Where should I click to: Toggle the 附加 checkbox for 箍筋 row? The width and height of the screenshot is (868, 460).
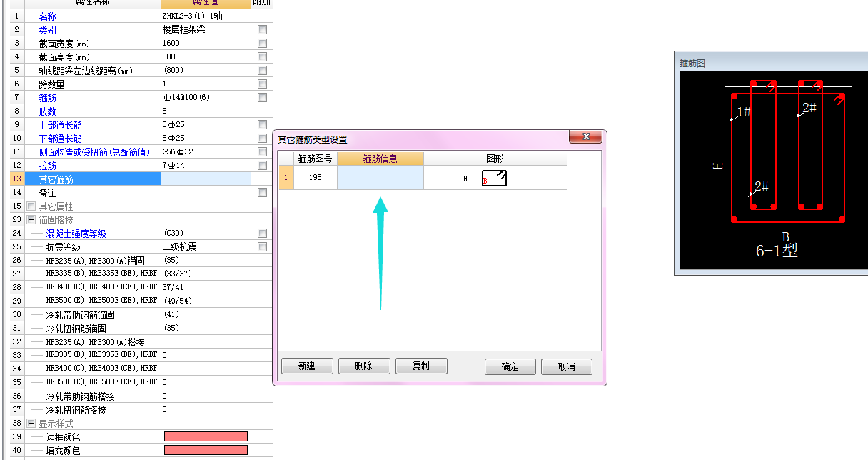(x=262, y=98)
